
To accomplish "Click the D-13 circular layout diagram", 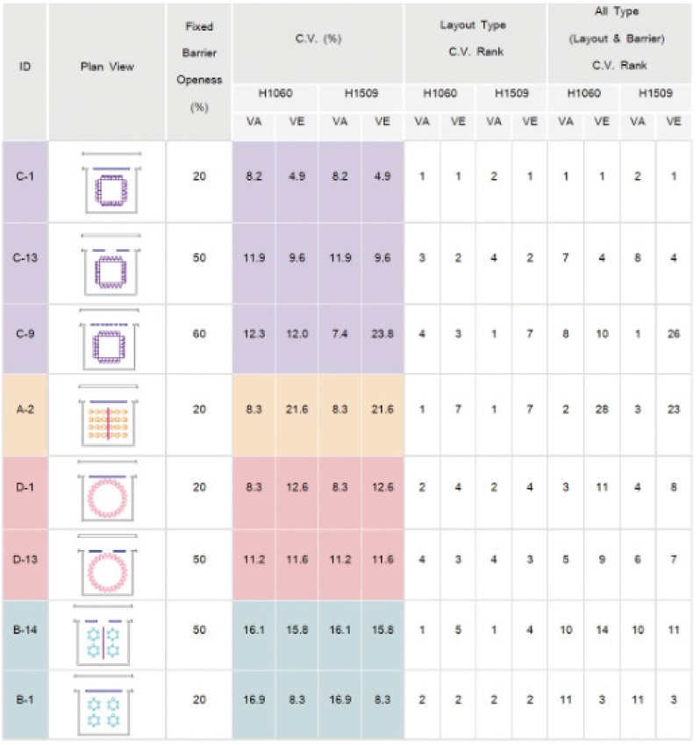I will pyautogui.click(x=107, y=565).
